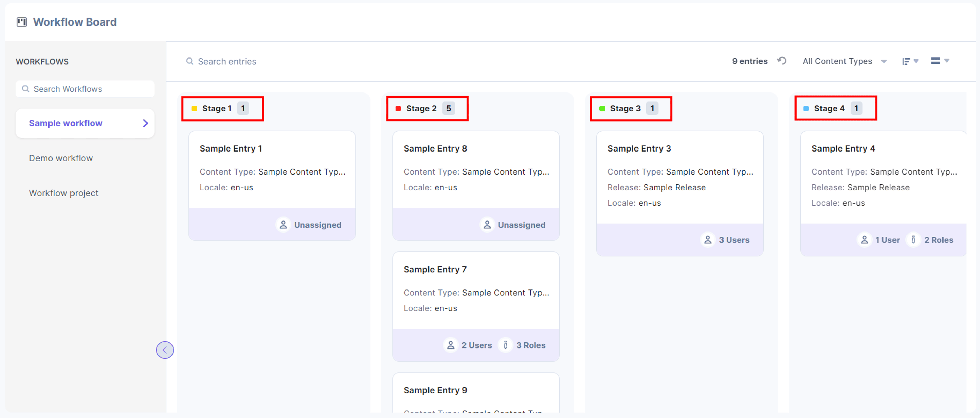The image size is (980, 418).
Task: Select Workflow project in sidebar
Action: click(64, 193)
